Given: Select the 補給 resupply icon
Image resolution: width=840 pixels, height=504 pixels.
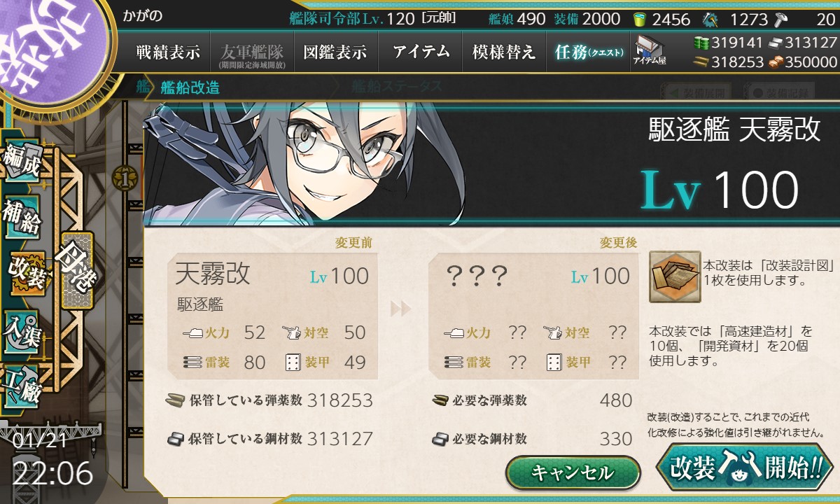Looking at the screenshot, I should (21, 218).
